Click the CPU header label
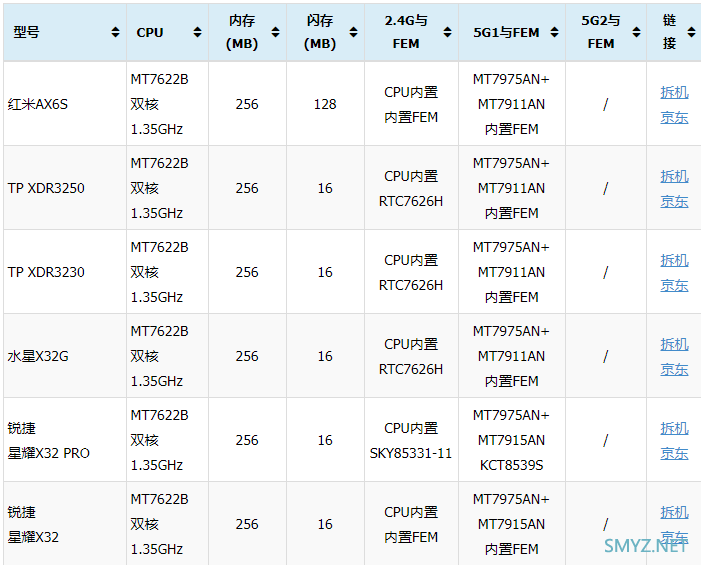 (150, 33)
